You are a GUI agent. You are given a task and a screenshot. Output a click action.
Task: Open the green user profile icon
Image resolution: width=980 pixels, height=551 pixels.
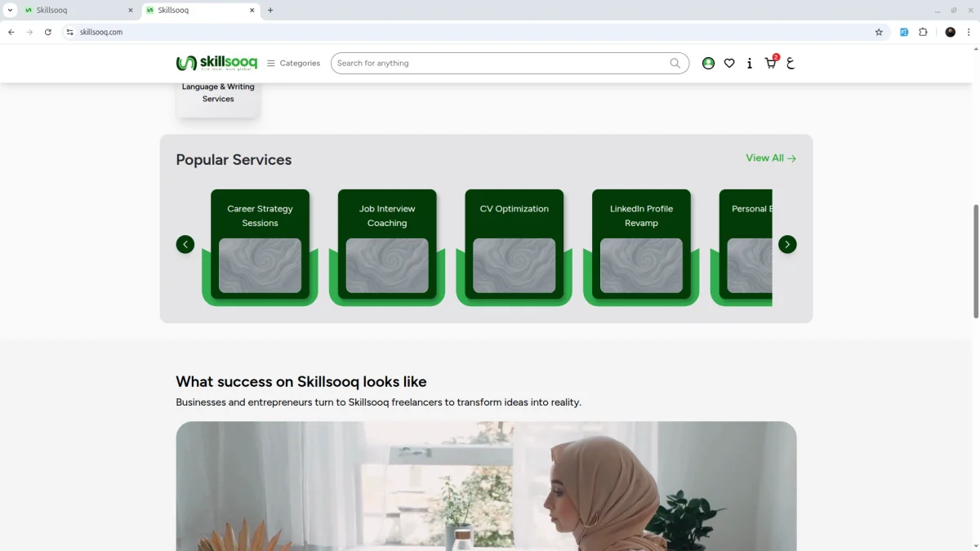coord(708,63)
